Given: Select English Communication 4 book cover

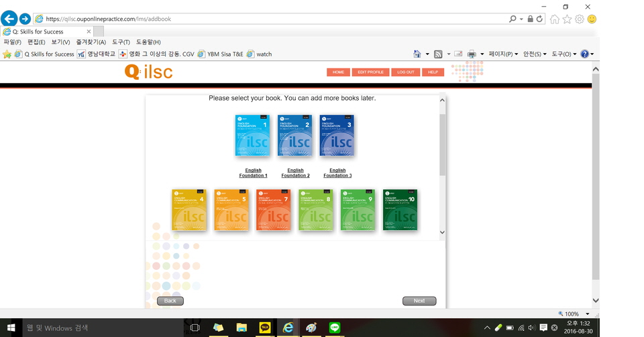Looking at the screenshot, I should coord(189,209).
